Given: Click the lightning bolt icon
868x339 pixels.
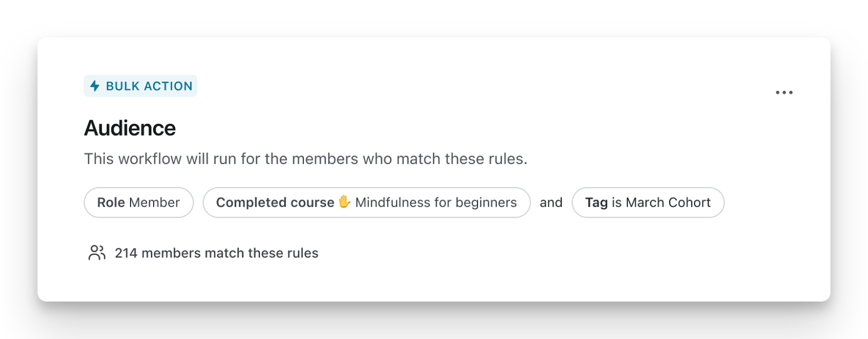Looking at the screenshot, I should pyautogui.click(x=95, y=86).
